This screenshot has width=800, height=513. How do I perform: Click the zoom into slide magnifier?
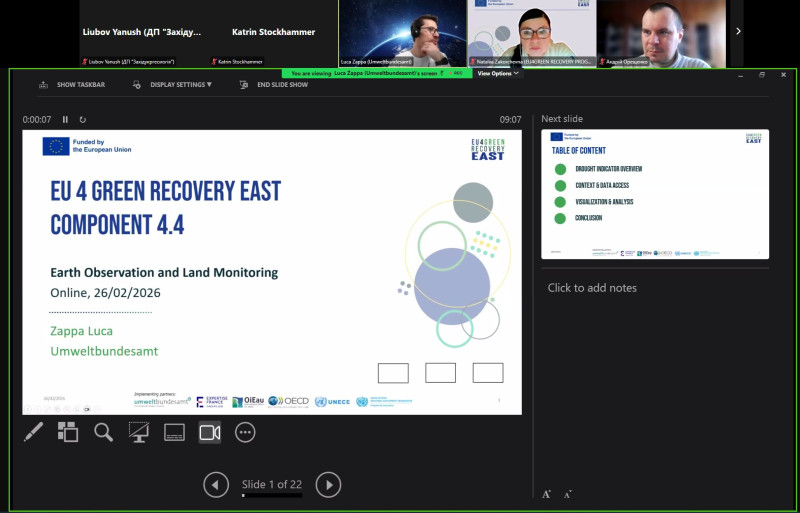[x=103, y=432]
